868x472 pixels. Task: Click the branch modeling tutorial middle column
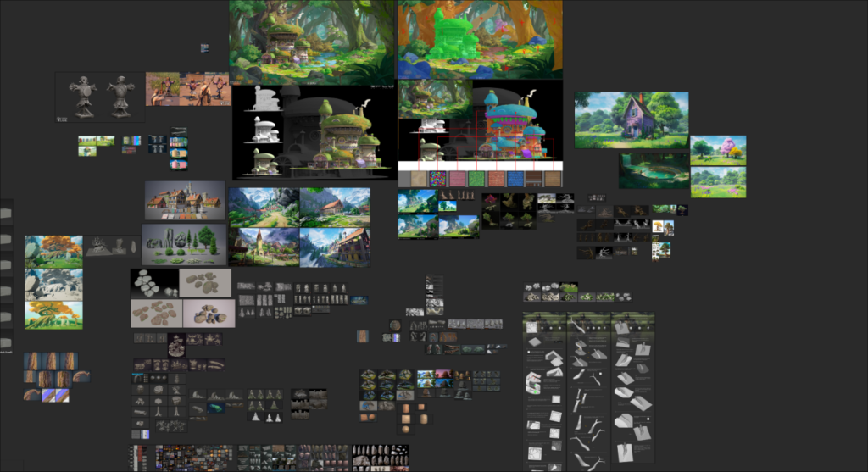pos(588,391)
